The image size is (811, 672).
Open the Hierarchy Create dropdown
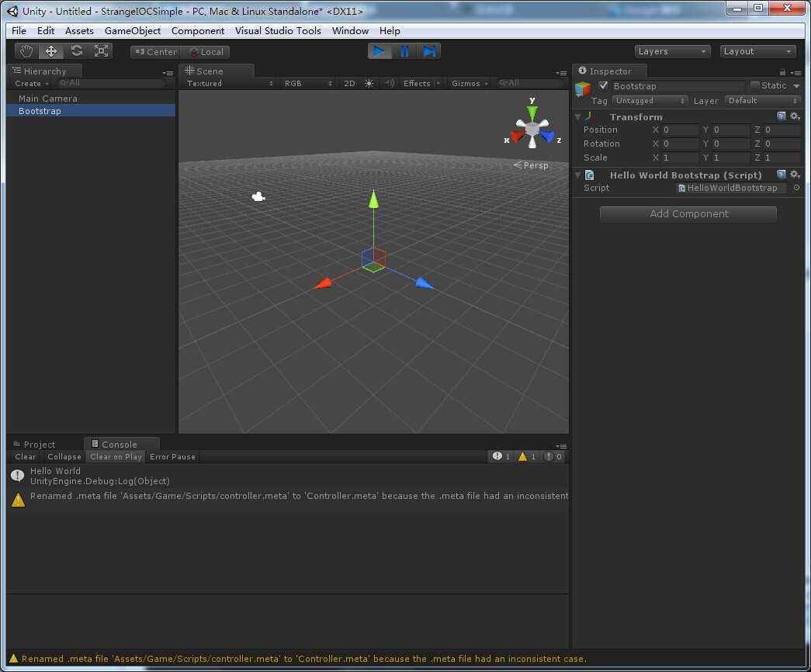click(x=32, y=83)
